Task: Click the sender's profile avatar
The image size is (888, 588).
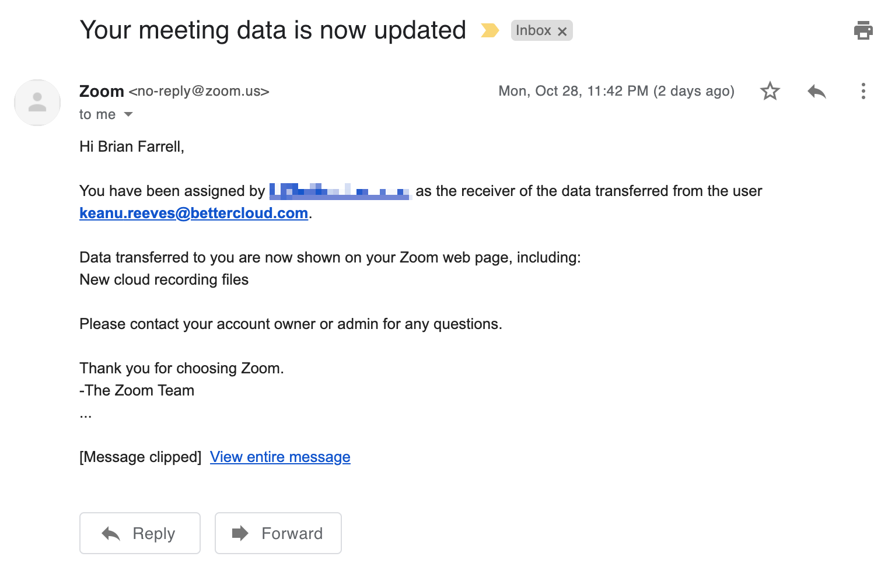Action: (37, 103)
